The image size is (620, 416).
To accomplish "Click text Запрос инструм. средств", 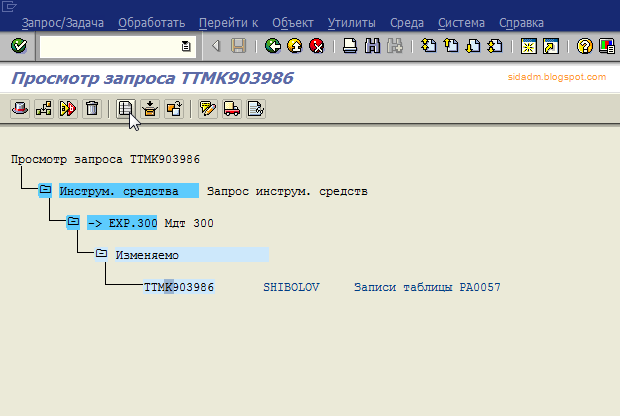I will coord(287,191).
